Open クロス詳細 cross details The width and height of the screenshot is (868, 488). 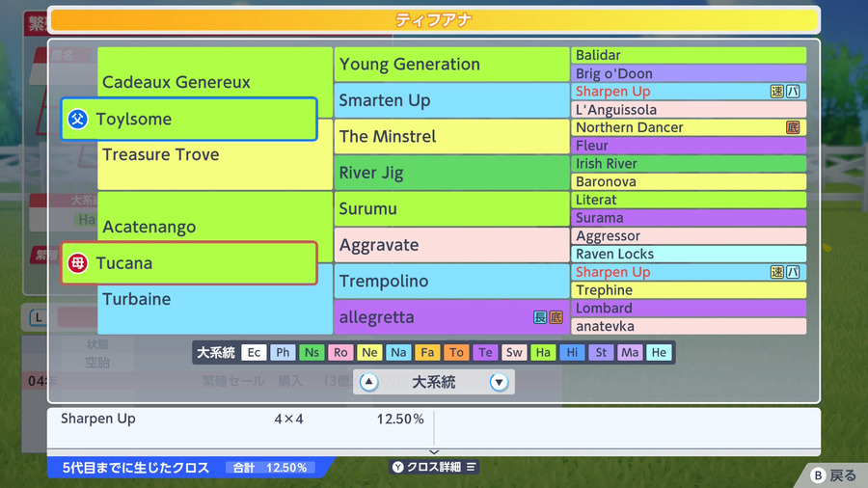(x=434, y=467)
